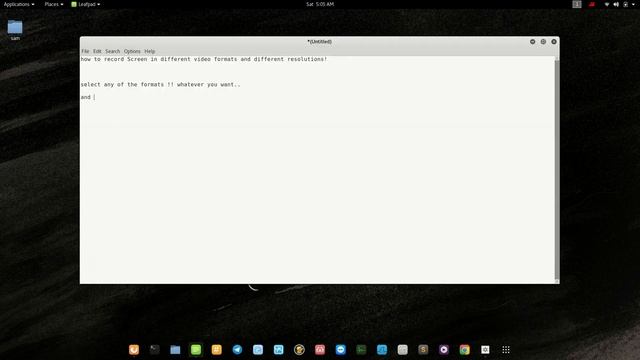Click empty text area below the last line
This screenshot has width=640, height=360.
click(317, 192)
